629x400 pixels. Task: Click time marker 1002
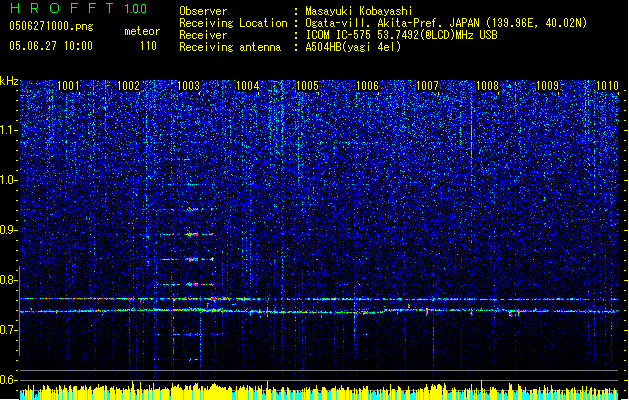(x=128, y=86)
